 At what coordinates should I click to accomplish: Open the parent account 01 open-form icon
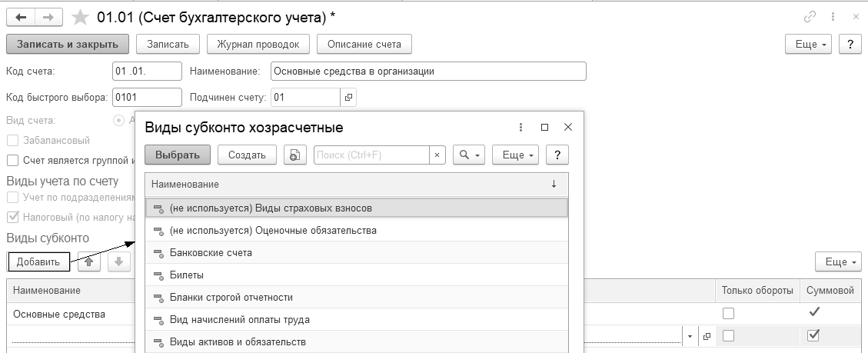tap(348, 98)
